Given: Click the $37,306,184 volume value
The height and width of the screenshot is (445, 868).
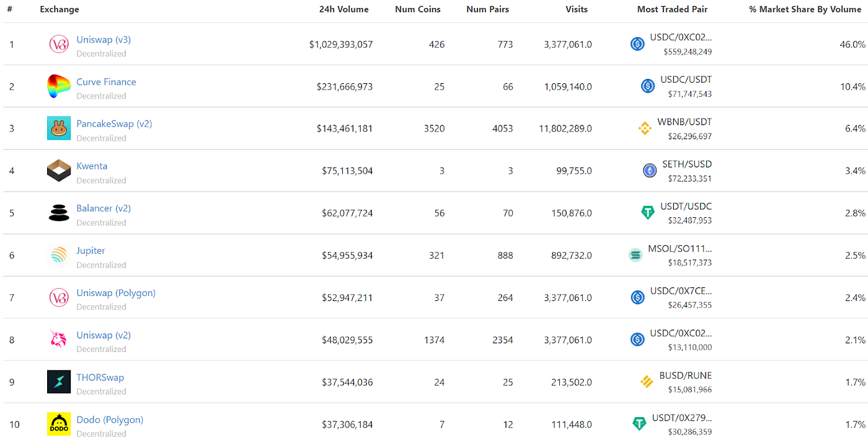Looking at the screenshot, I should coord(347,425).
